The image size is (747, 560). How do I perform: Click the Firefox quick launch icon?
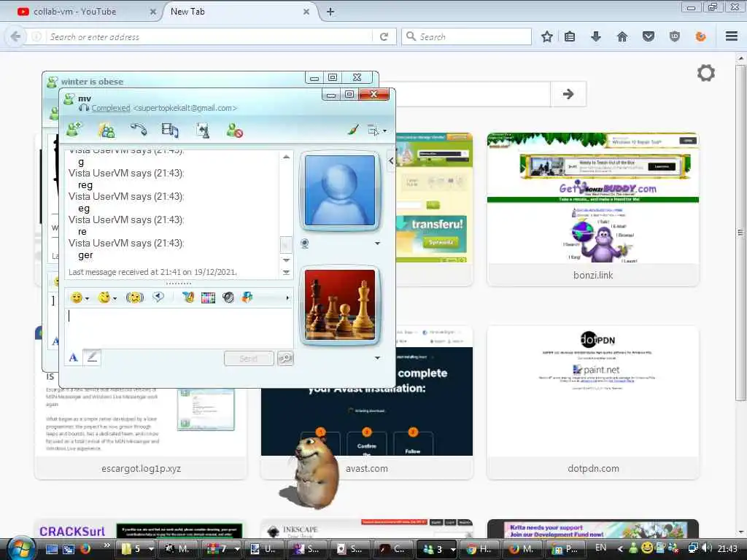(85, 549)
